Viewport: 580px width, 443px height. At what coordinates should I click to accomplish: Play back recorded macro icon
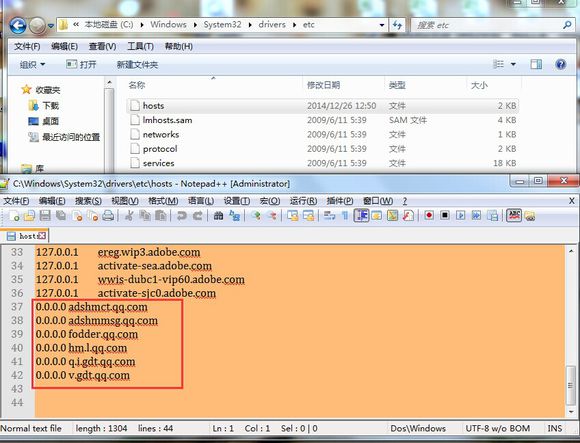click(461, 215)
